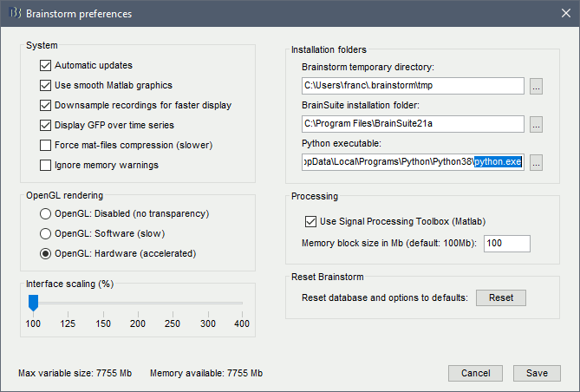Save the preferences

[536, 373]
